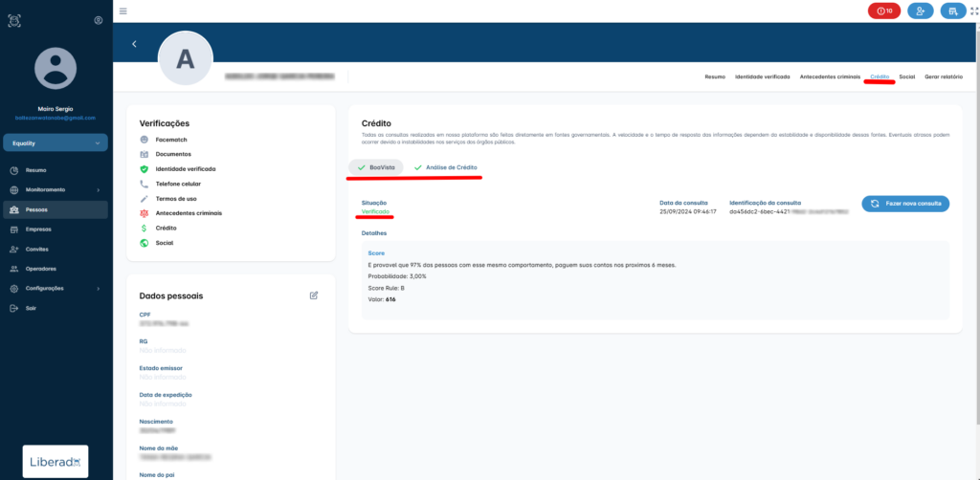Open Operadores in the sidebar
This screenshot has height=480, width=980.
pos(56,269)
